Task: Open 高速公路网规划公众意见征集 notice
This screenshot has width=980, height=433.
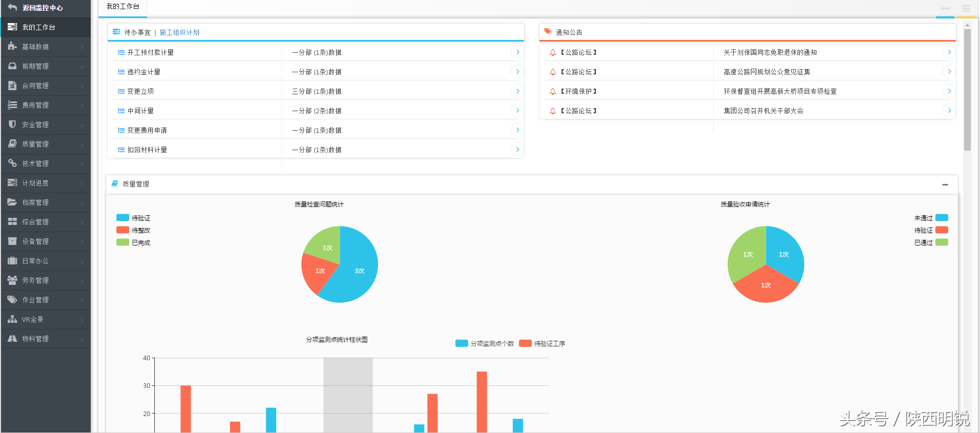Action: click(767, 72)
